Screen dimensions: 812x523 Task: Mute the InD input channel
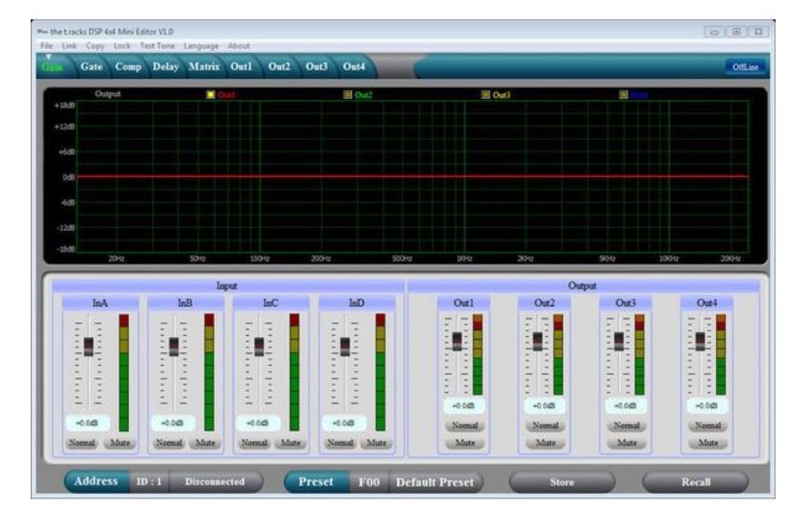377,443
